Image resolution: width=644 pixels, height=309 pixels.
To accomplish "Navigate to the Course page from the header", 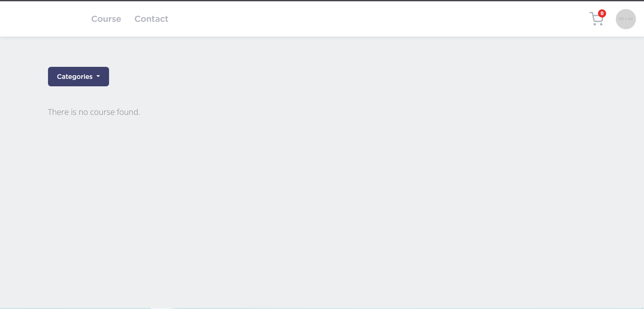I will 106,19.
